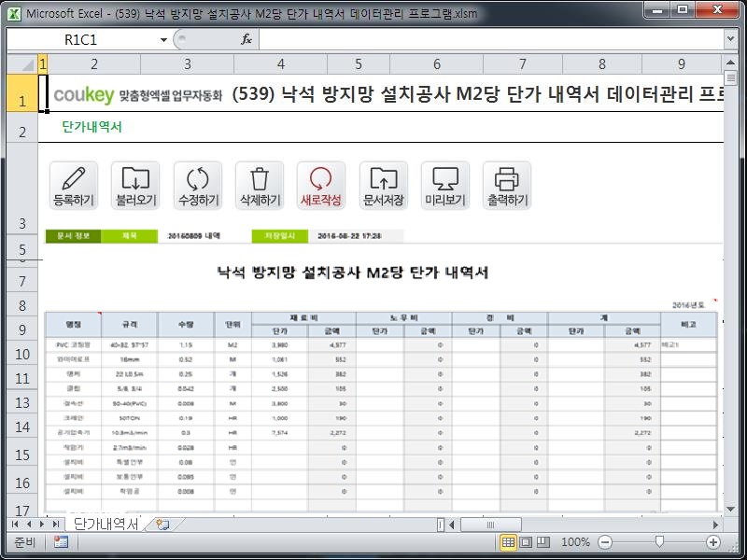This screenshot has height=560, width=747.
Task: Select column header 6
Action: click(x=436, y=63)
